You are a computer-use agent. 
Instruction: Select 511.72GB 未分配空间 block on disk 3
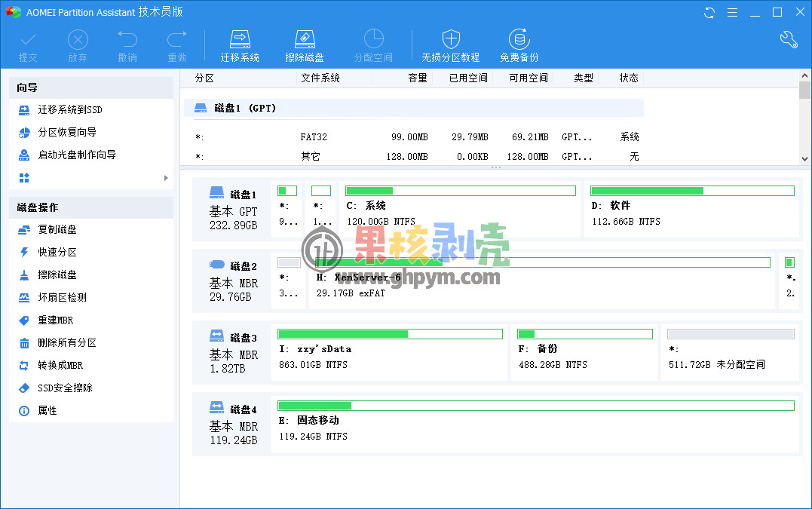coord(730,353)
